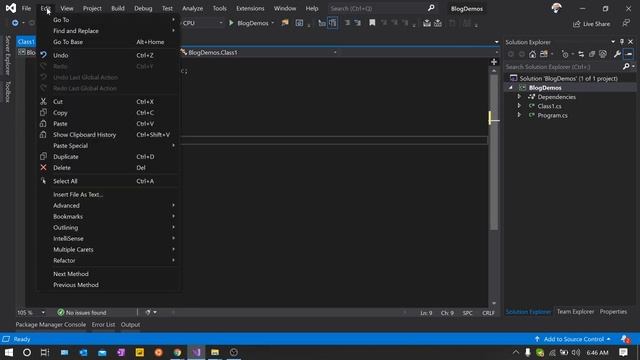Image resolution: width=640 pixels, height=360 pixels.
Task: Click Switch Views icon in Solution Explorer
Action: 544,54
